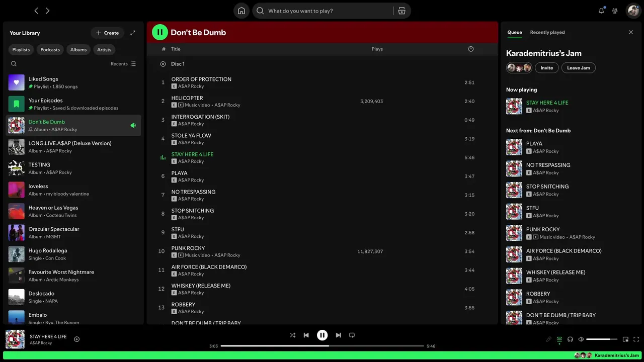Go forward with the right arrow

[48, 11]
